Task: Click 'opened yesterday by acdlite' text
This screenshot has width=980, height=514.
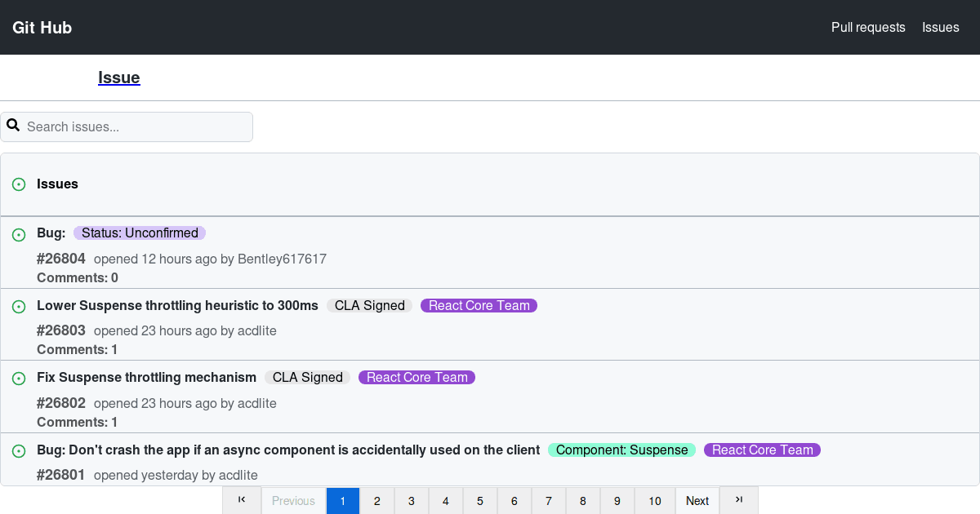Action: coord(176,475)
